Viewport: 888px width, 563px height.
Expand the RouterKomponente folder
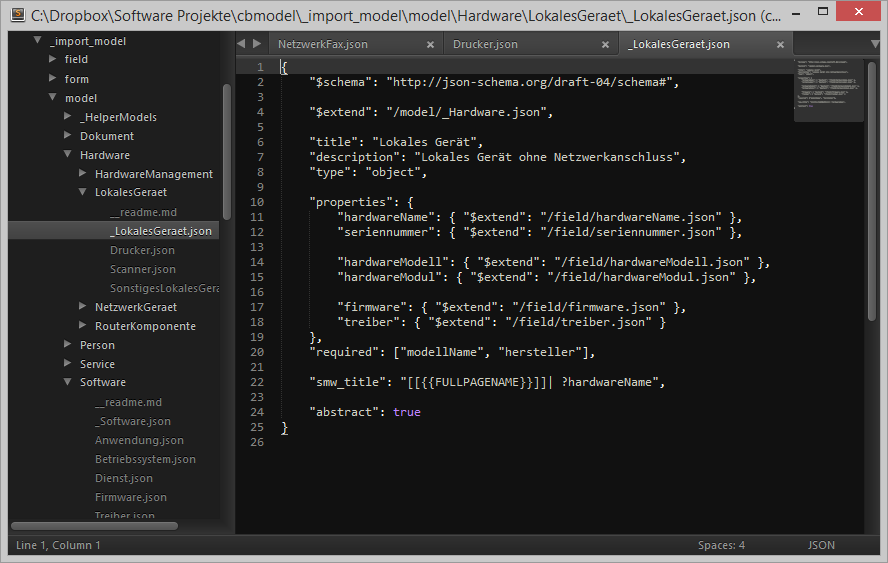83,326
